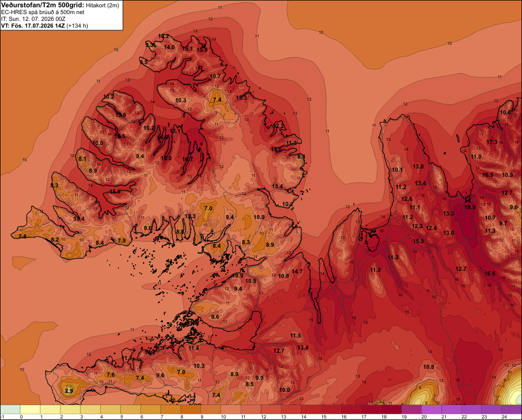This screenshot has width=522, height=420.
Task: Click the 10.1 temperature value
Action: point(397,170)
